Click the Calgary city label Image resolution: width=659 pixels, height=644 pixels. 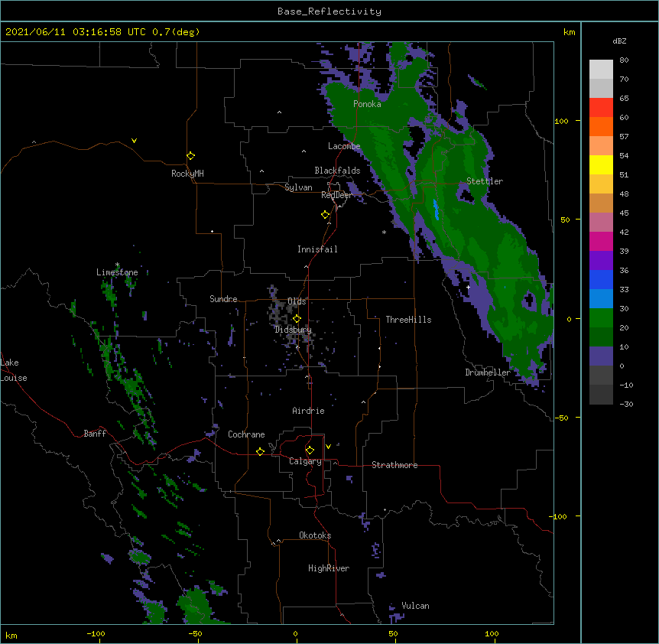tap(305, 461)
